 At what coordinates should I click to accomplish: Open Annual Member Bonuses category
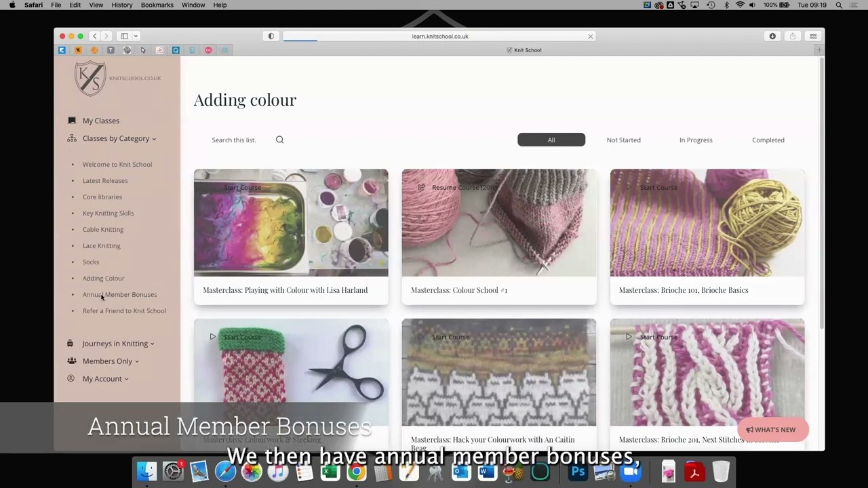tap(119, 295)
